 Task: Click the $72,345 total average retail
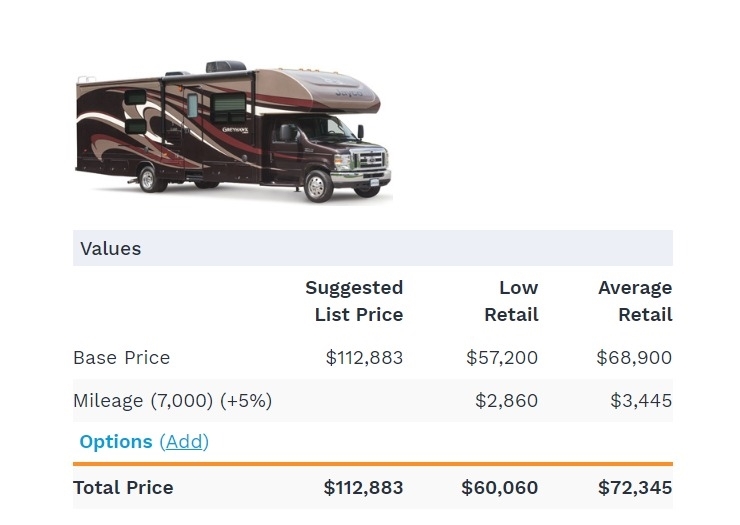(635, 488)
